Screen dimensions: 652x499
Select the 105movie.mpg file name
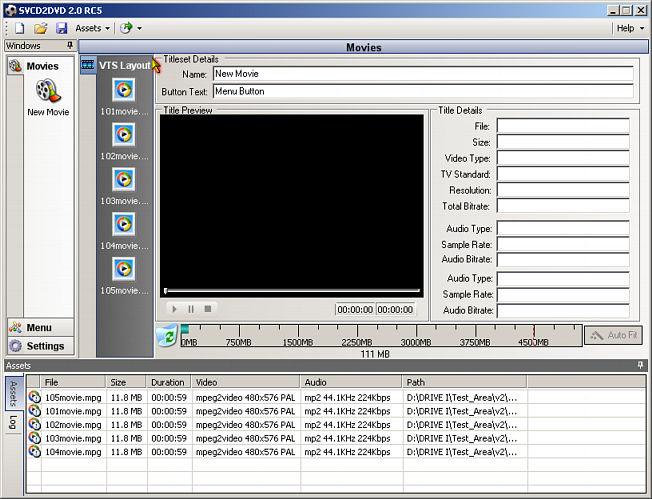(x=73, y=398)
